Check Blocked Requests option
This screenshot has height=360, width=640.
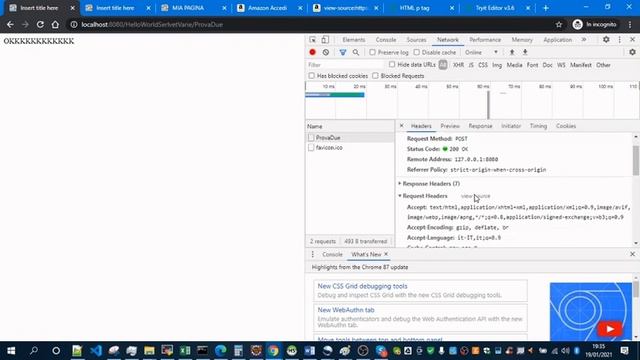[x=375, y=76]
